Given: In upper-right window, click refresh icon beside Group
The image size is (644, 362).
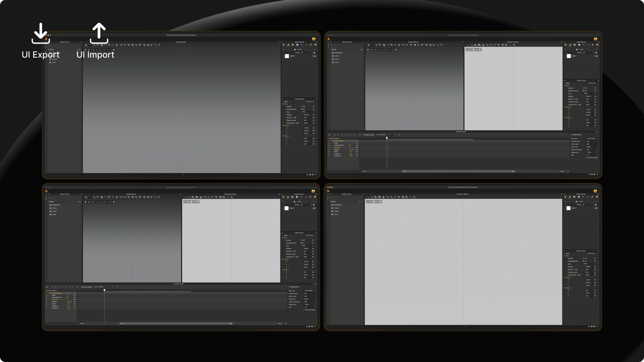Looking at the screenshot, I should tap(362, 49).
